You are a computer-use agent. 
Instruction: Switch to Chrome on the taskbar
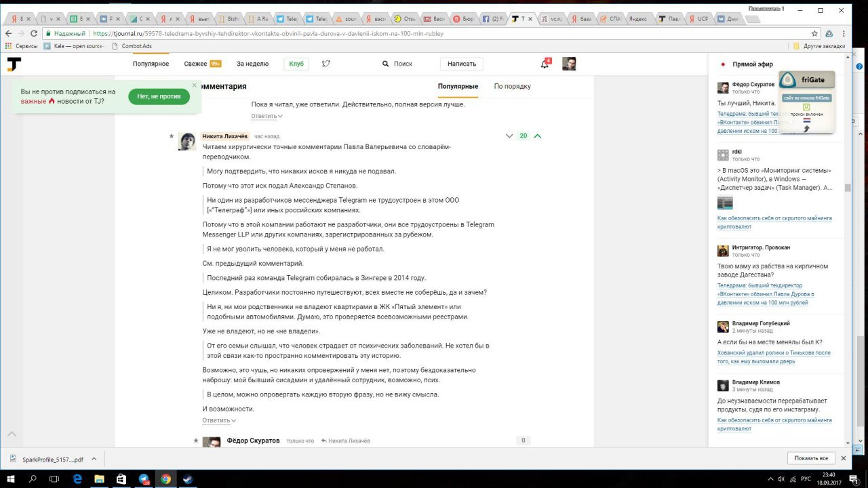[165, 479]
